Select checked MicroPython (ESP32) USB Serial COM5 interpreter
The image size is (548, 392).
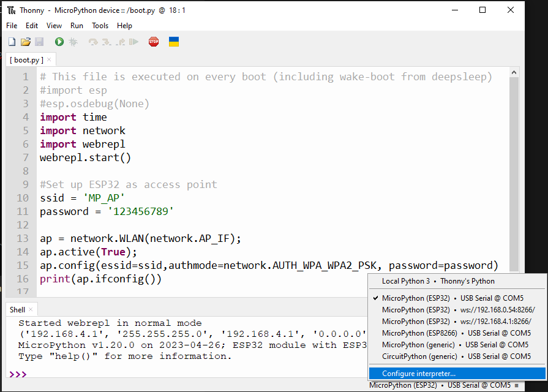click(452, 298)
